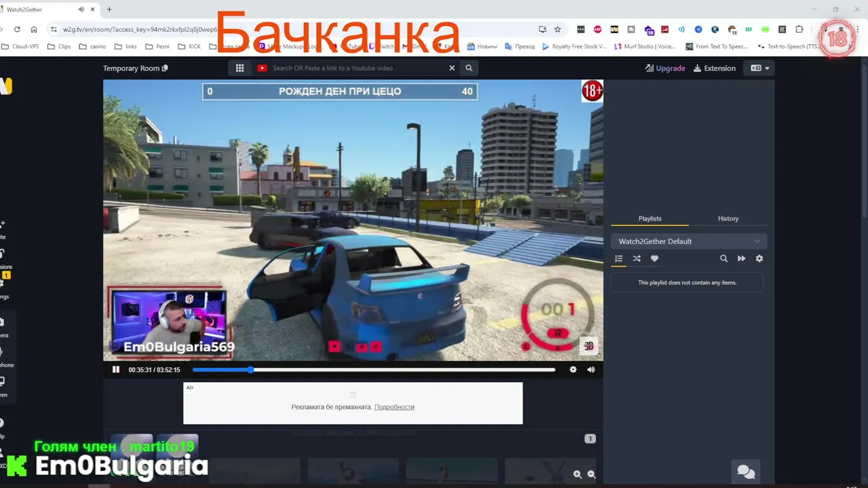868x488 pixels.
Task: Open the Новини bookmark
Action: coord(482,47)
